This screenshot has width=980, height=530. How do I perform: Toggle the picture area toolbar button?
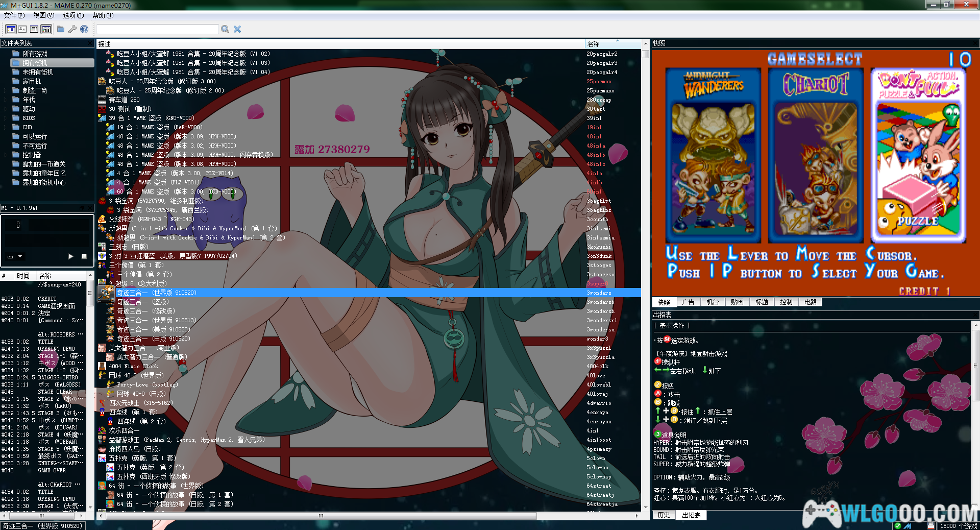pyautogui.click(x=22, y=29)
